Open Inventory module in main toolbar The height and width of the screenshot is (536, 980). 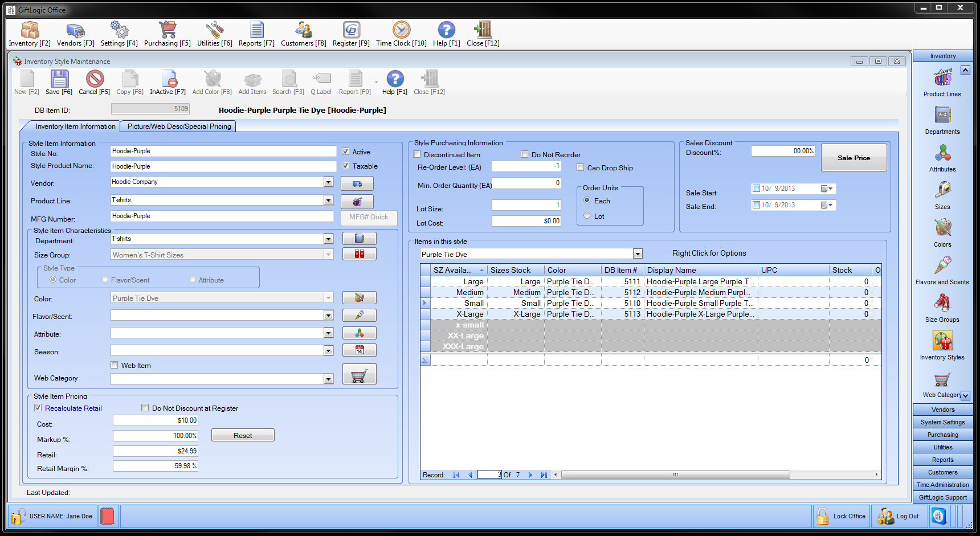tap(30, 34)
